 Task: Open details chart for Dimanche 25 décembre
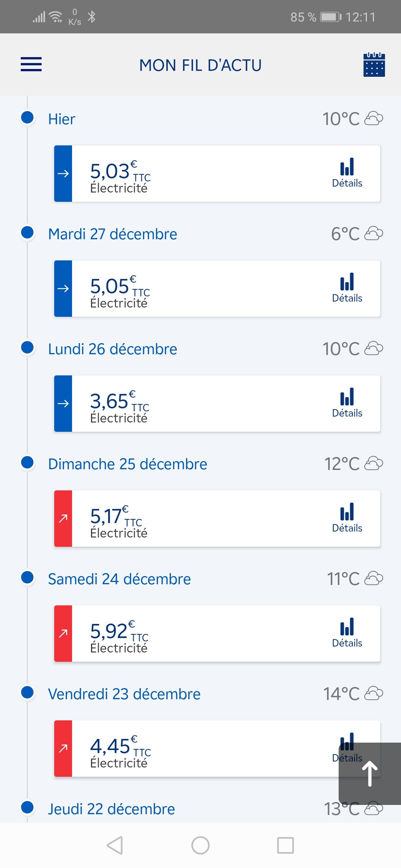(x=347, y=518)
